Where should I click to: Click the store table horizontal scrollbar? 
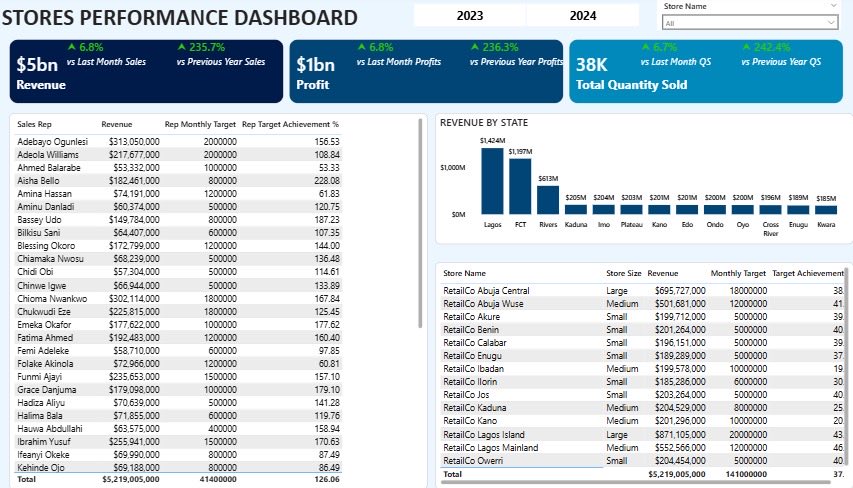point(636,481)
